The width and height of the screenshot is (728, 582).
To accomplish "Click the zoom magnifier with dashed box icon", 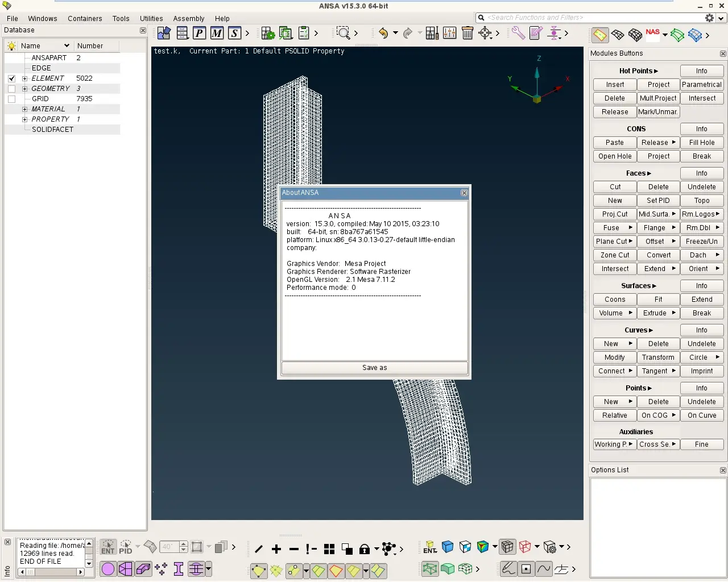I will (343, 34).
